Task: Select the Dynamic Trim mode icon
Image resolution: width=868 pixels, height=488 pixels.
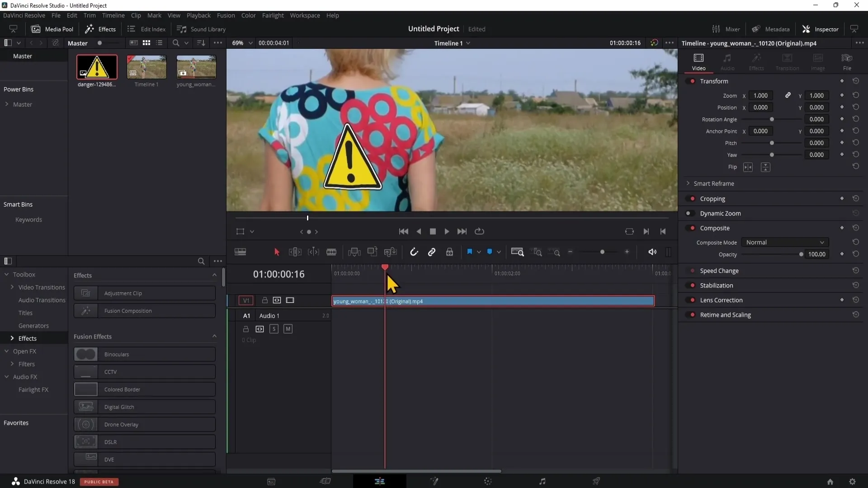Action: point(313,252)
